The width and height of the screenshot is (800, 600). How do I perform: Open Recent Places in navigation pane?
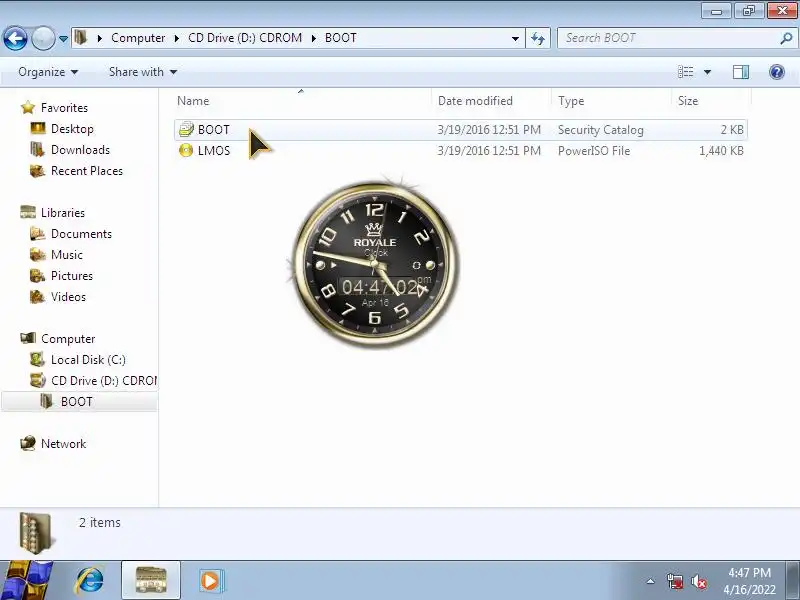pos(87,170)
